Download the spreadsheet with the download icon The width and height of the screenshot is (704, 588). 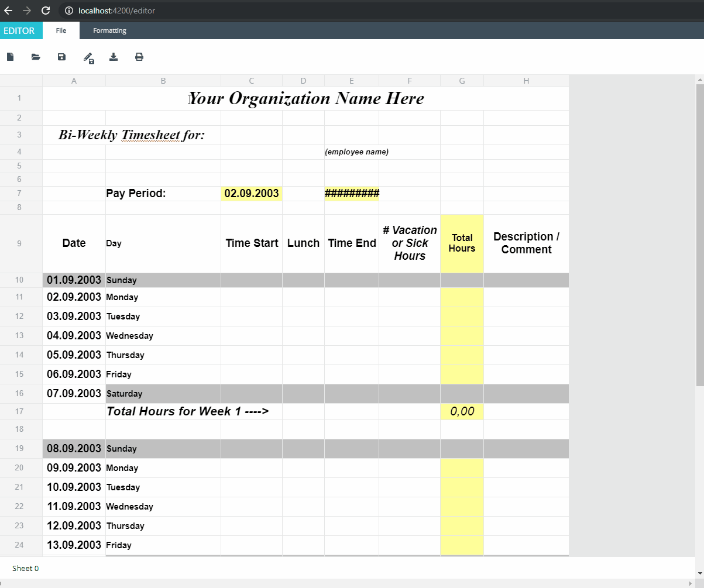point(114,57)
